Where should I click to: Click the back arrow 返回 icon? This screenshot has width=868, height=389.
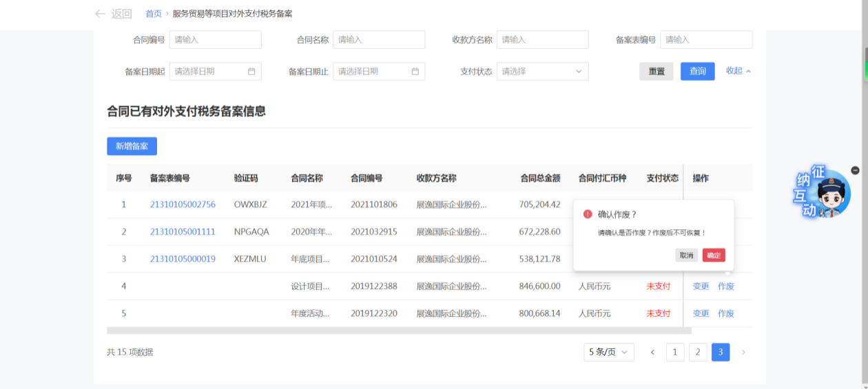[x=101, y=14]
